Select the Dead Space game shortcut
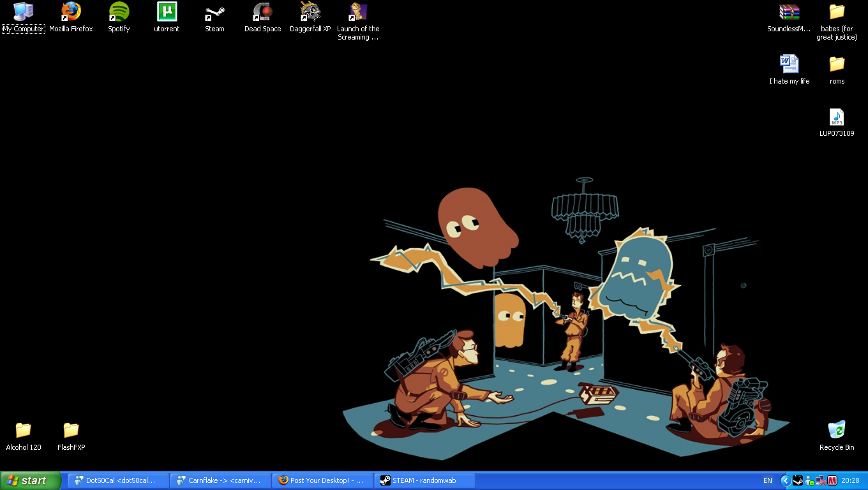 coord(262,12)
